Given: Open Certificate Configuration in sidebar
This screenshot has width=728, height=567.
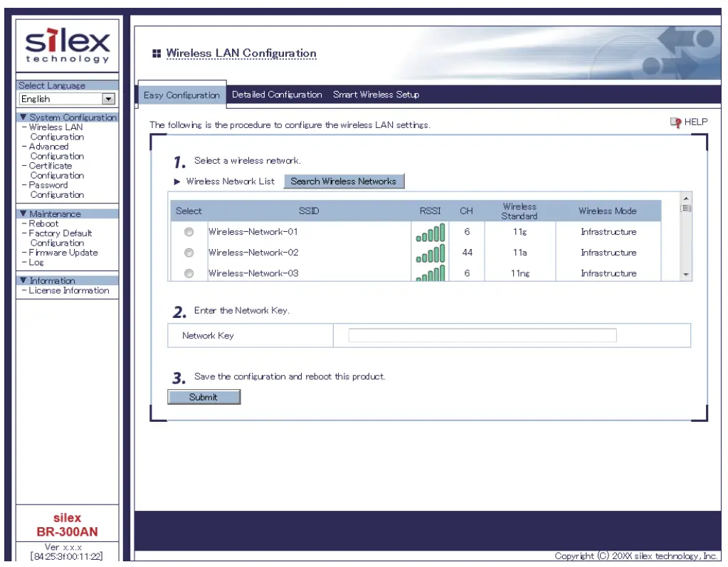Looking at the screenshot, I should pyautogui.click(x=56, y=170).
